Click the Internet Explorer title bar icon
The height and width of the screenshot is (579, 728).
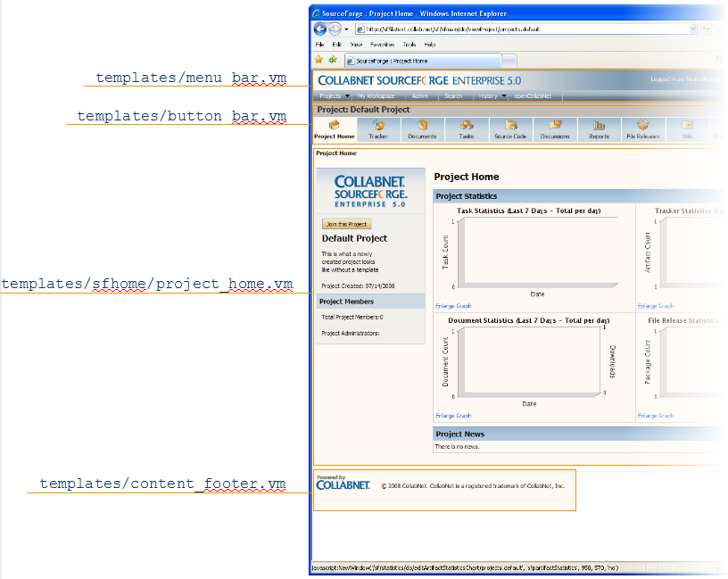click(316, 13)
